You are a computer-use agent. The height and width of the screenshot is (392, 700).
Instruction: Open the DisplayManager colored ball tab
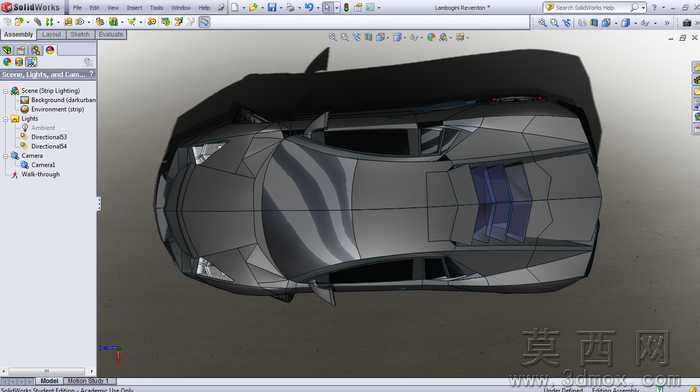[50, 50]
